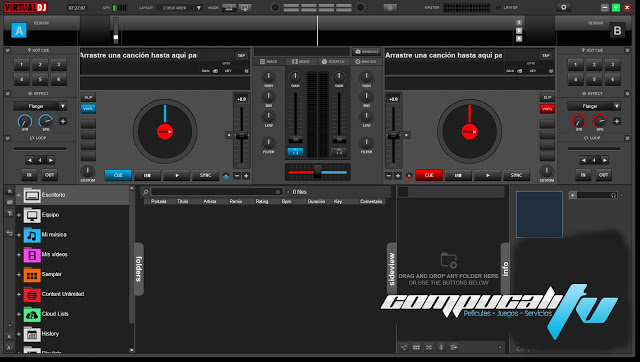This screenshot has height=362, width=640.
Task: Expand the Content Unlimited folder
Action: pos(19,294)
